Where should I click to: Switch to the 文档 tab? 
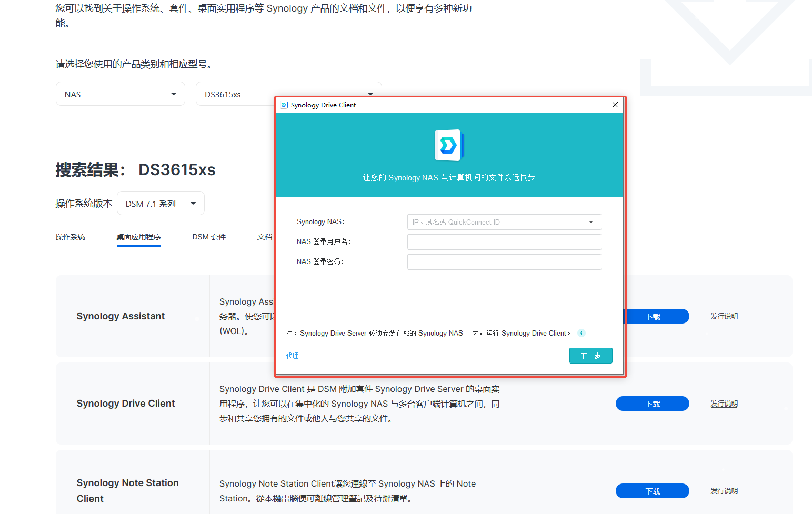[264, 237]
